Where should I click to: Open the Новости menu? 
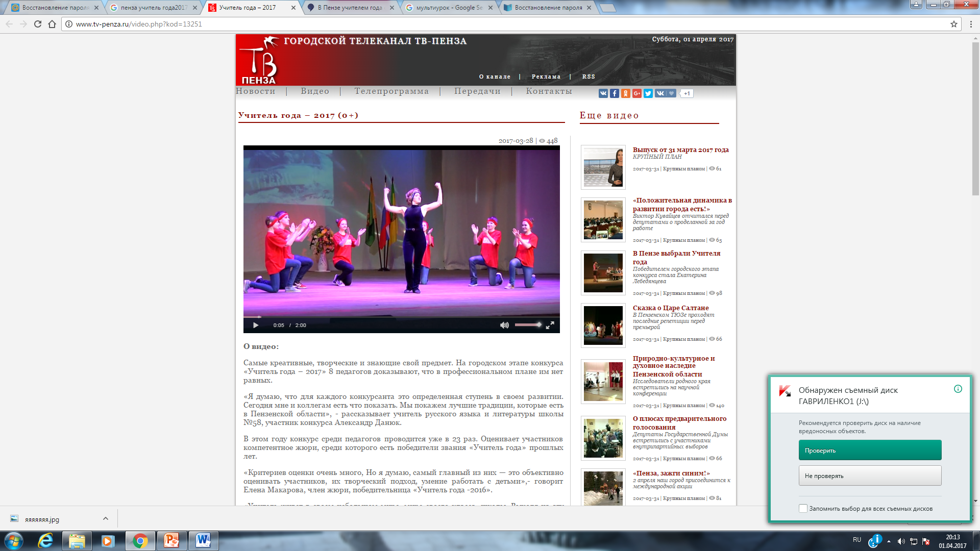(x=255, y=91)
